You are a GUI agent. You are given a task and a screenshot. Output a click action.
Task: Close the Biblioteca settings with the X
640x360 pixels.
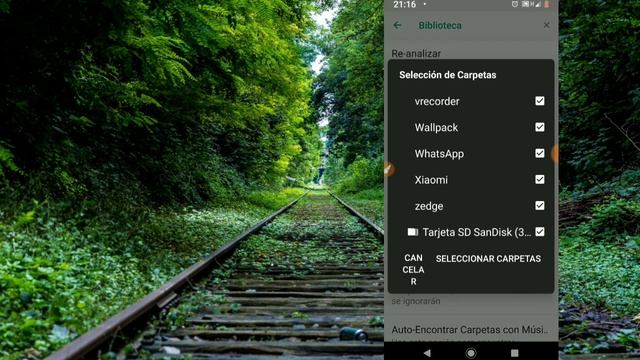tap(547, 25)
